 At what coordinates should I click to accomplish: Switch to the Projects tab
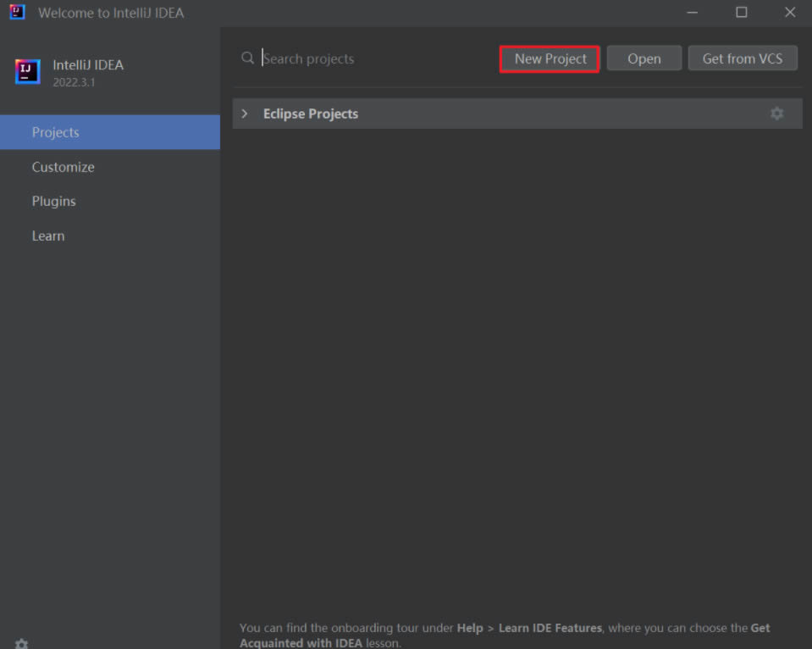coord(56,132)
